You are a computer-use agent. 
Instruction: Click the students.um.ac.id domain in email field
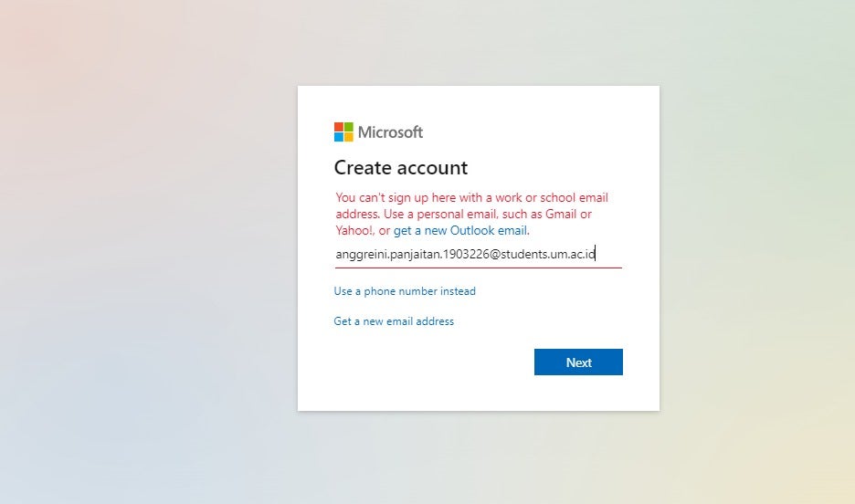[x=547, y=254]
